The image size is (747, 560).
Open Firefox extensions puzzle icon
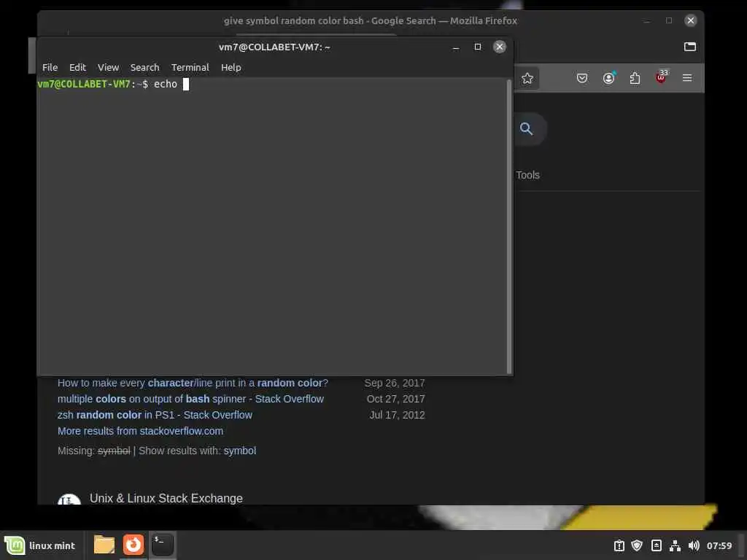(x=635, y=78)
